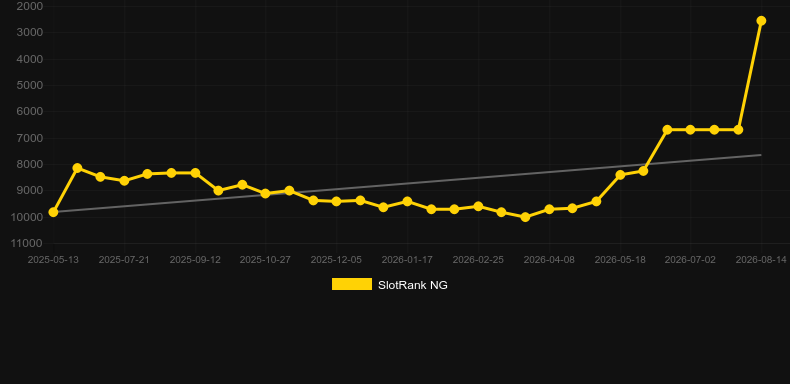Screen dimensions: 790x384
Task: Select the data point above 2025-05-13
Action: (53, 212)
